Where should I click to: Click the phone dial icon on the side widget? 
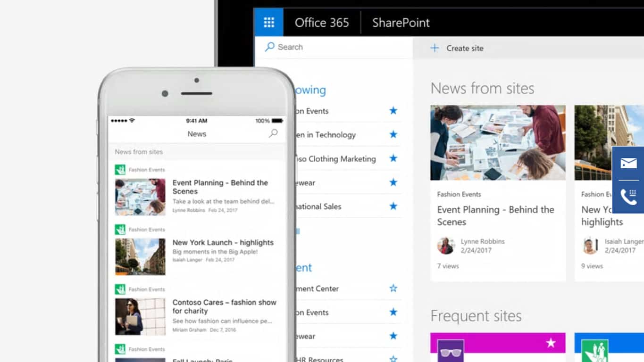click(628, 197)
